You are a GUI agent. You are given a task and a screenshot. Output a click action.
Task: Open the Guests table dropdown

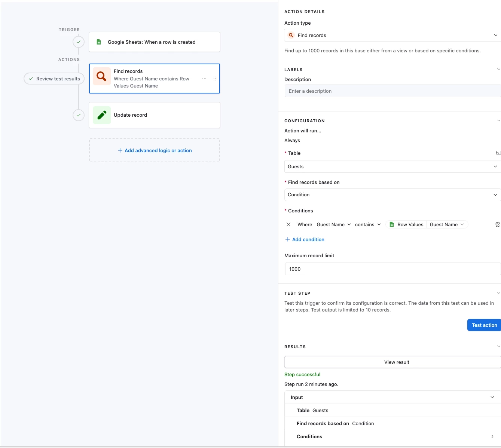392,166
